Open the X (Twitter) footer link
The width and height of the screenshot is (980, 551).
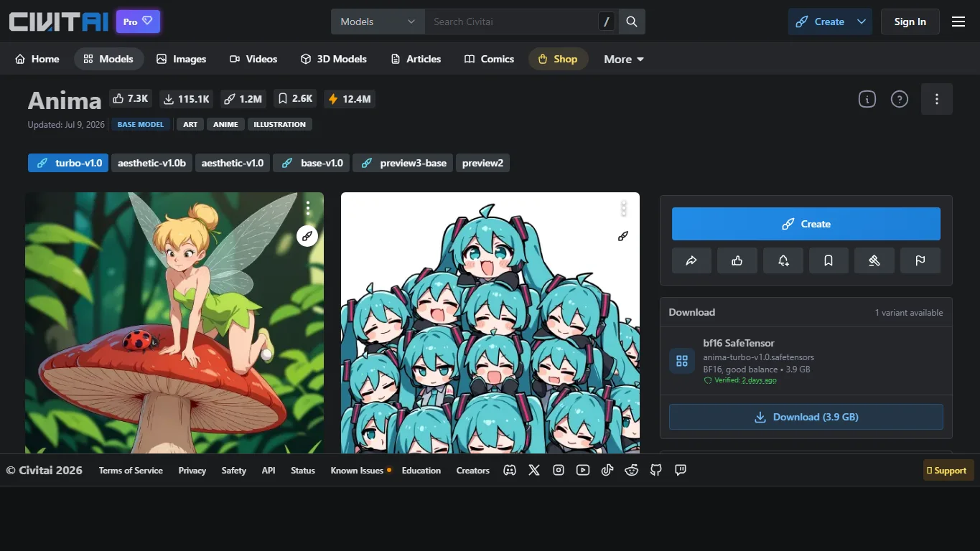[x=534, y=470]
